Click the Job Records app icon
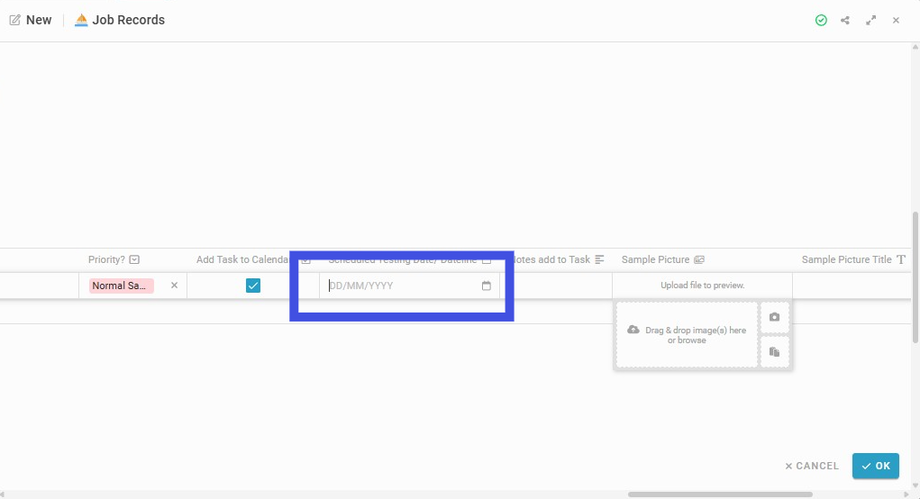 click(x=81, y=20)
